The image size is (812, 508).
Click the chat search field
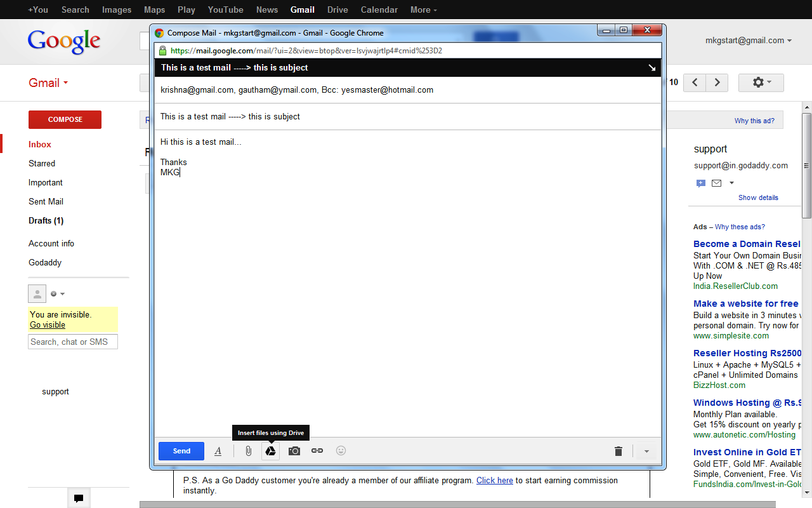(72, 342)
